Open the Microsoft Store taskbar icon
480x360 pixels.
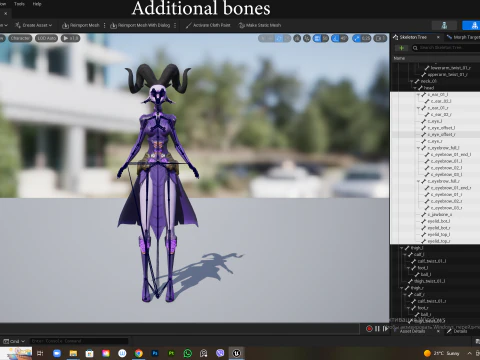click(x=89, y=353)
